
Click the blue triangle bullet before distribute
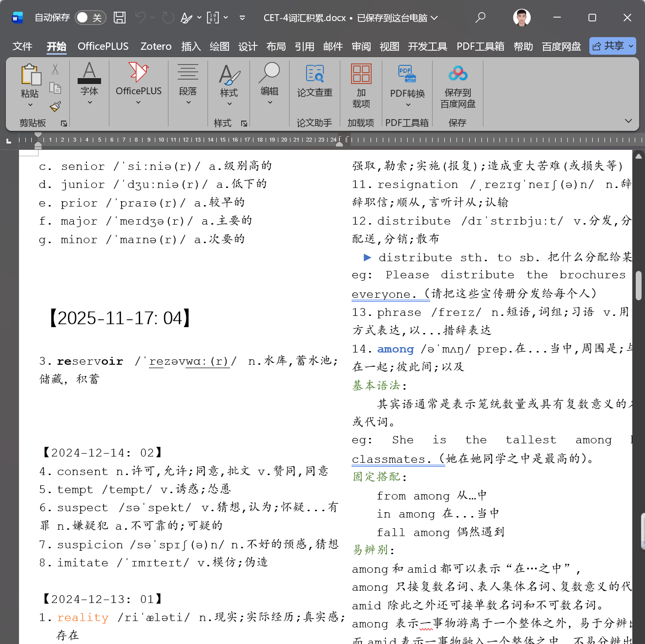point(368,257)
